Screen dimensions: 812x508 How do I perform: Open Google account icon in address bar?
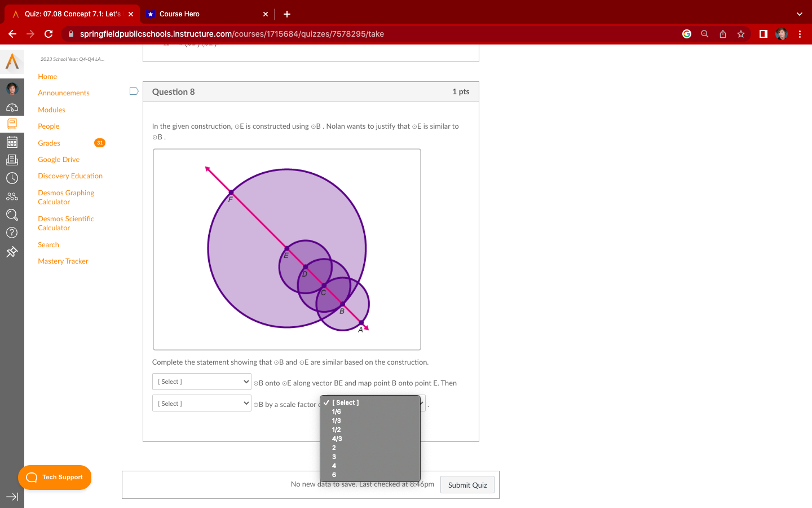tap(687, 34)
